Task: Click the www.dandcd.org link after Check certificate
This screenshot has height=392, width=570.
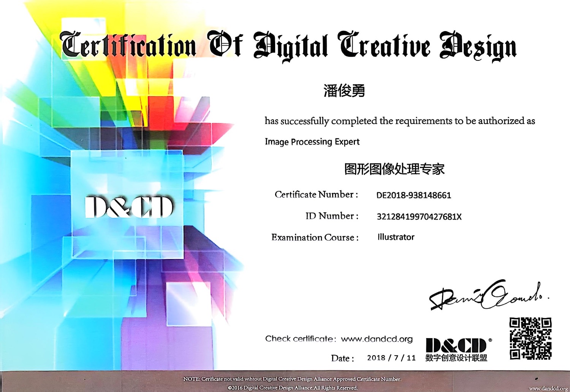Action: 377,339
